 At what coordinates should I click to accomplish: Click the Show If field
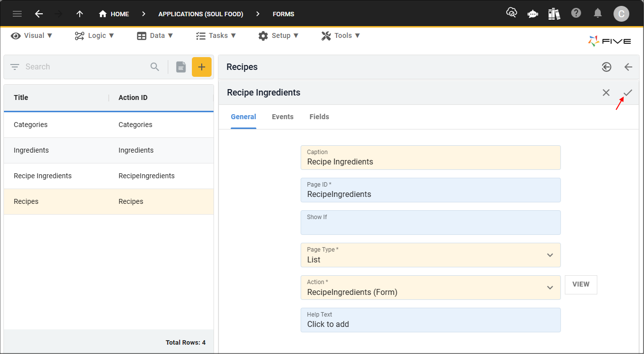click(x=430, y=223)
